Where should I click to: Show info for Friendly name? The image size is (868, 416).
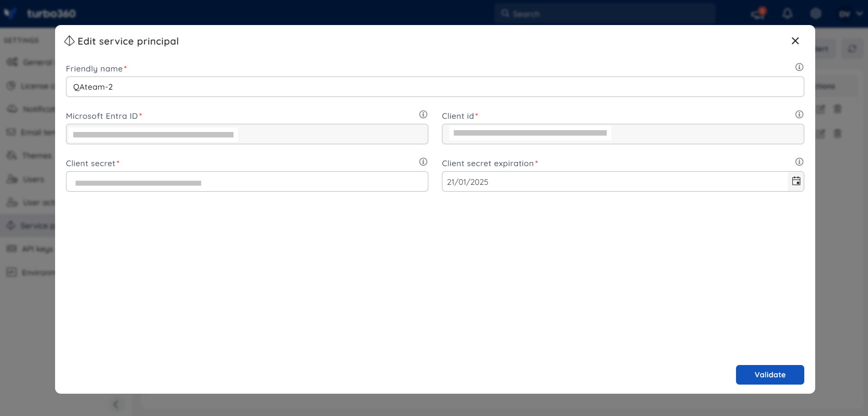coord(799,67)
